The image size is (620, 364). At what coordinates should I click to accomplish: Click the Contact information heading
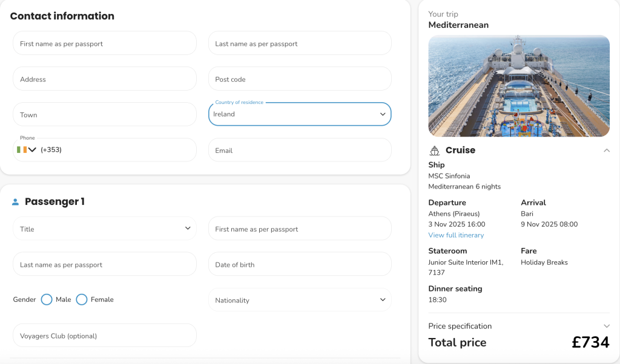coord(62,16)
